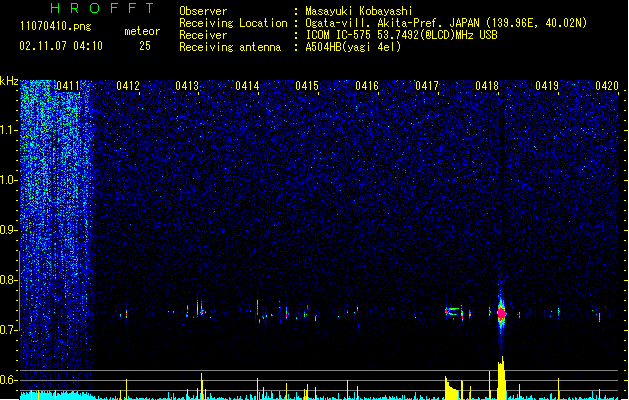Select the A504HB(yagi 4el) antenna text
Image resolution: width=629 pixels, height=400 pixels.
click(x=353, y=47)
